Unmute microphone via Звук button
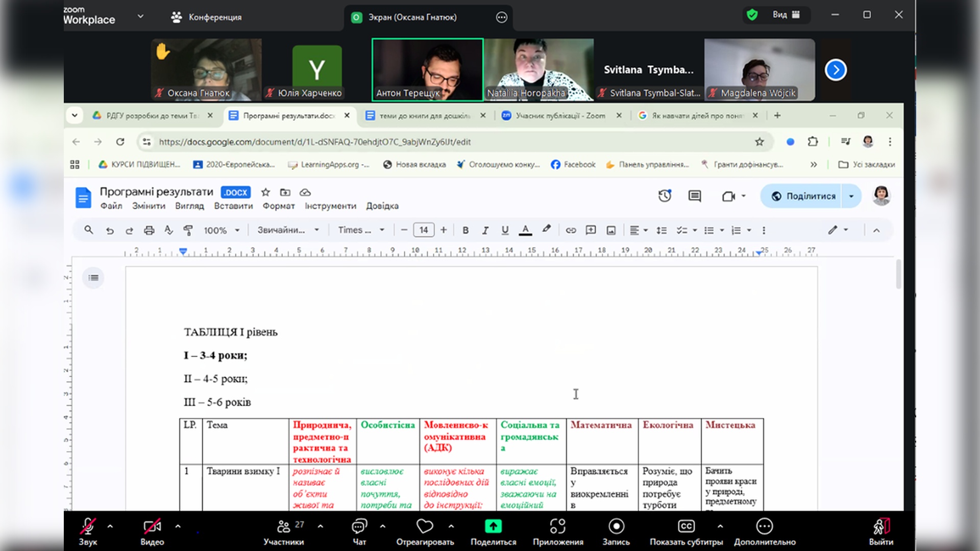 88,526
